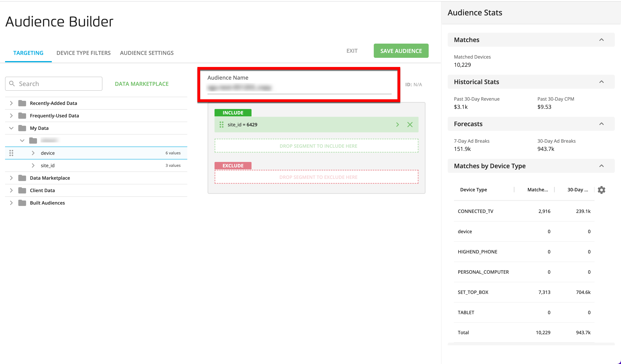Click the search magnifier icon
This screenshot has height=364, width=621.
click(x=12, y=84)
